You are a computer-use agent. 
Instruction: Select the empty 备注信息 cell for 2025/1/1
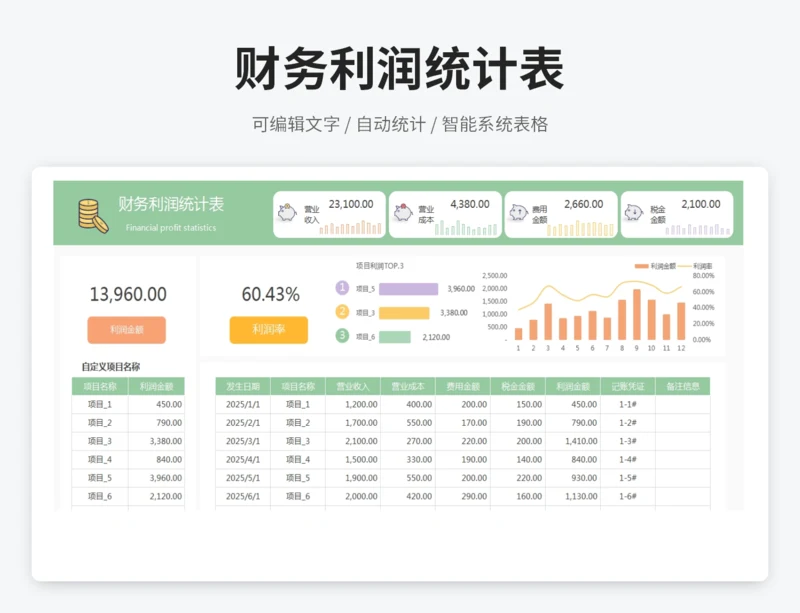683,404
